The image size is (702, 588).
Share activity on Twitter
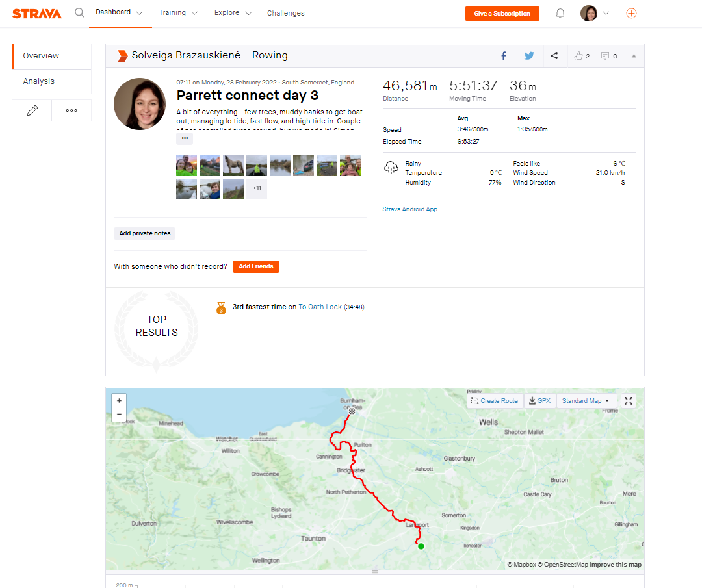click(529, 56)
